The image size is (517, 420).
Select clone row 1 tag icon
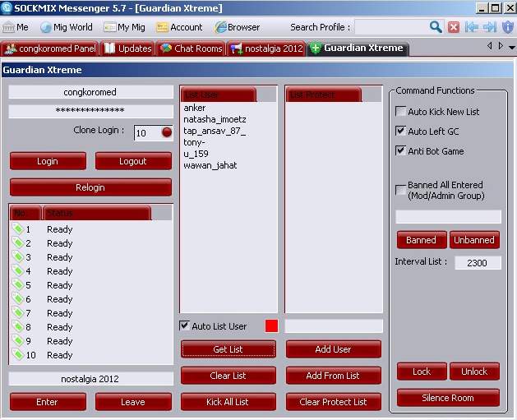click(x=18, y=228)
